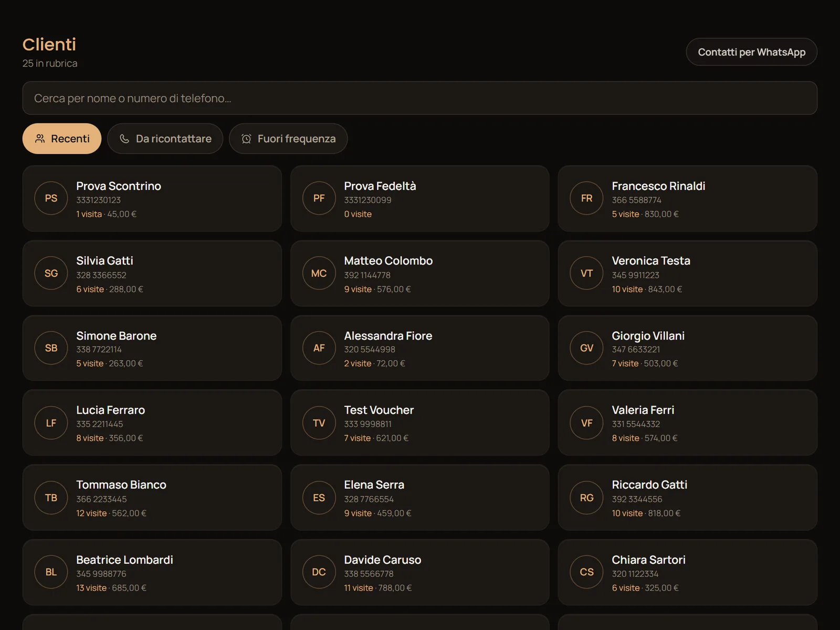Image resolution: width=840 pixels, height=630 pixels.
Task: Click the VT avatar for Veronica Testa
Action: [586, 274]
